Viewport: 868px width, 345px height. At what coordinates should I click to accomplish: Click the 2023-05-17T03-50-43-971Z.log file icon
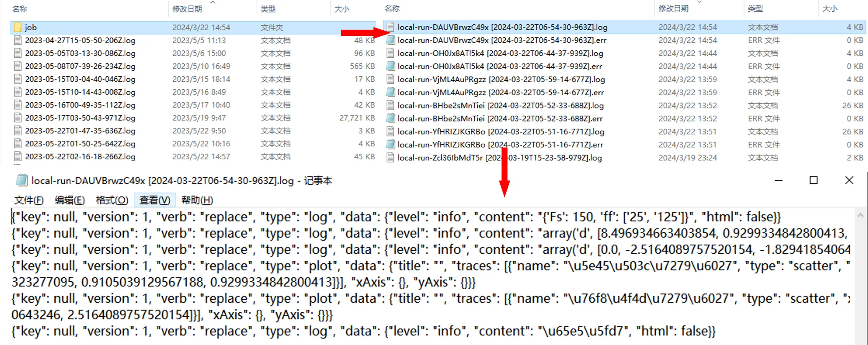(18, 118)
